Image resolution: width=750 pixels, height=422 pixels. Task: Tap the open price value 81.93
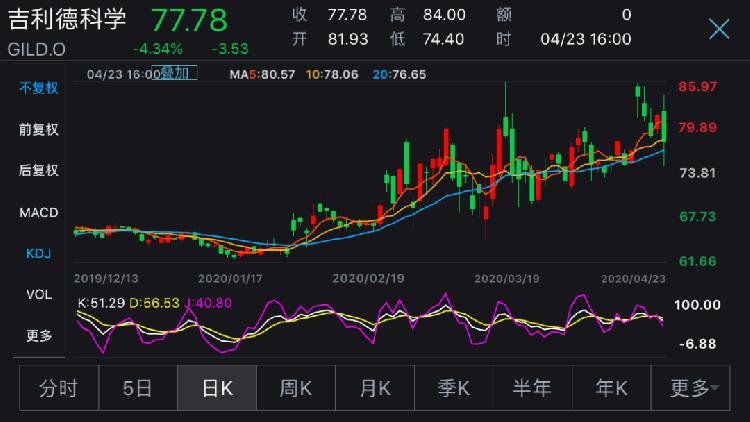(x=348, y=39)
